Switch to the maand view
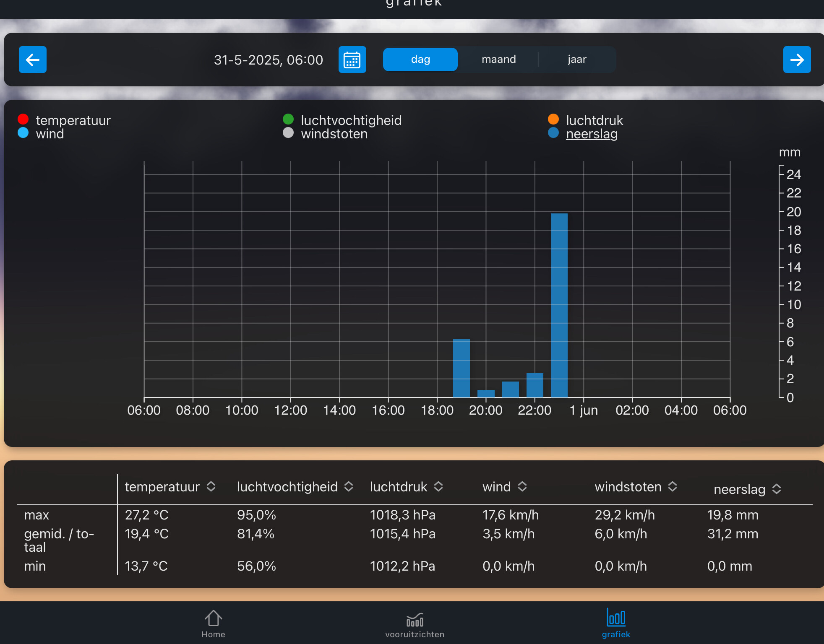 coord(498,60)
